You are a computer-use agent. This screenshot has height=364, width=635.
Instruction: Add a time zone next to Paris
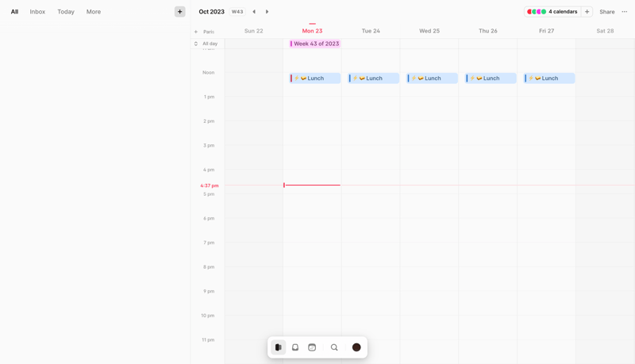coord(196,32)
